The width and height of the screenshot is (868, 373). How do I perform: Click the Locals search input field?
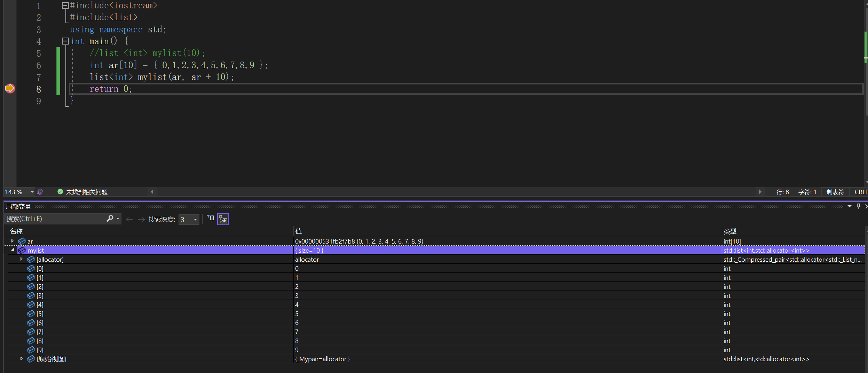[54, 219]
